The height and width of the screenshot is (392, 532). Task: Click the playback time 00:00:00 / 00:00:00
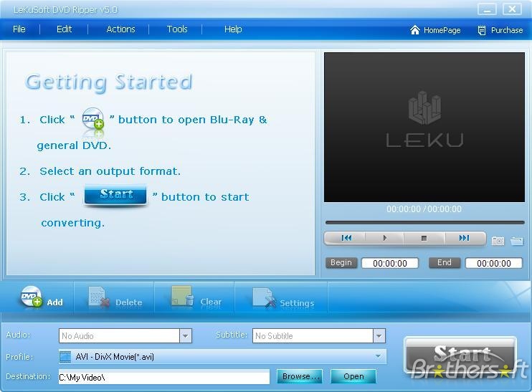pyautogui.click(x=424, y=209)
